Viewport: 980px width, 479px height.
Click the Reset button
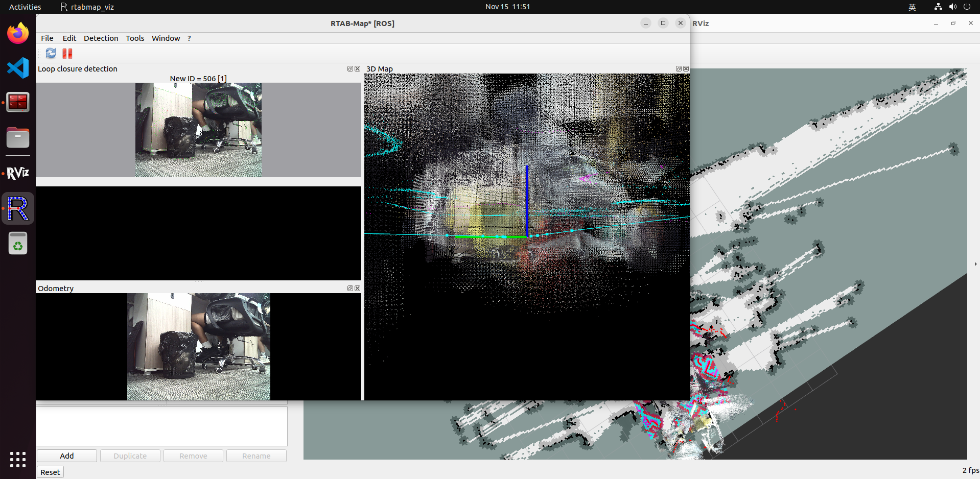tap(50, 472)
